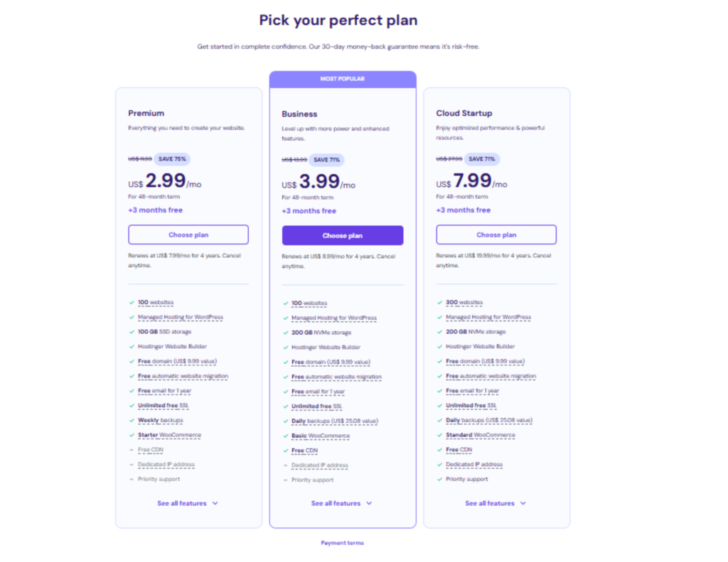
Task: Click the Most Popular banner above Business
Action: pyautogui.click(x=342, y=79)
